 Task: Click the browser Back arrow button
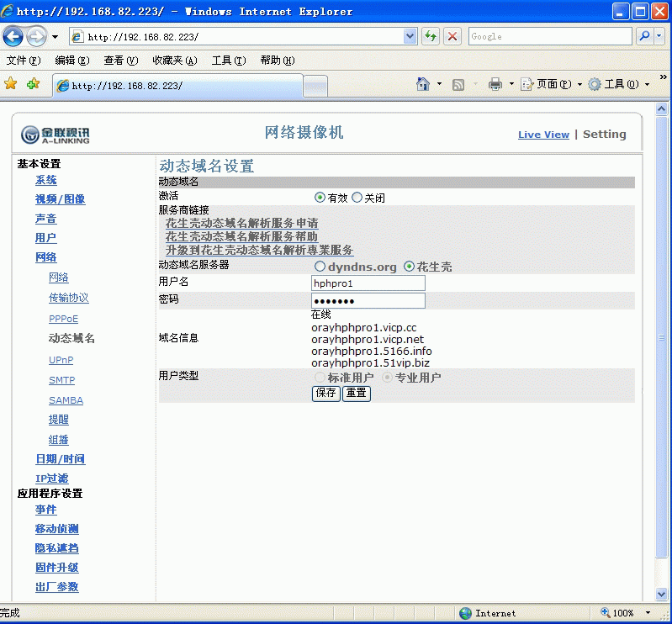coord(13,37)
